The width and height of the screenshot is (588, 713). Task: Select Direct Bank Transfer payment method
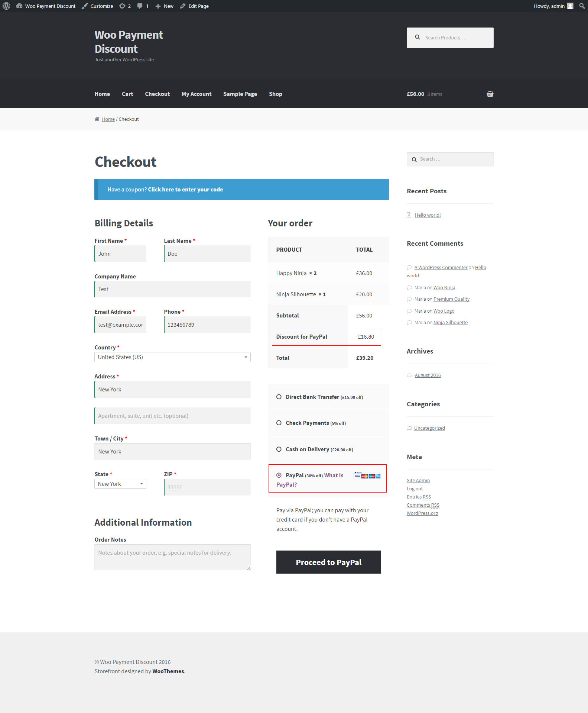(x=279, y=397)
